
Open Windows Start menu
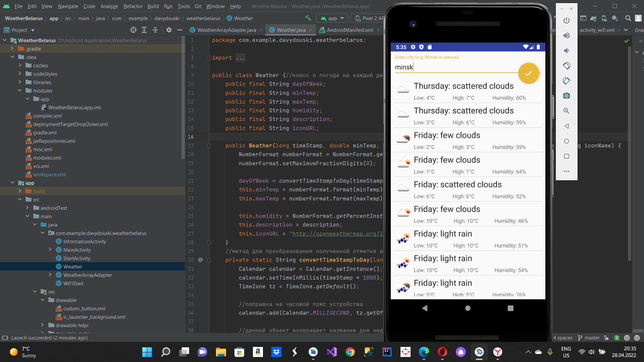147,352
